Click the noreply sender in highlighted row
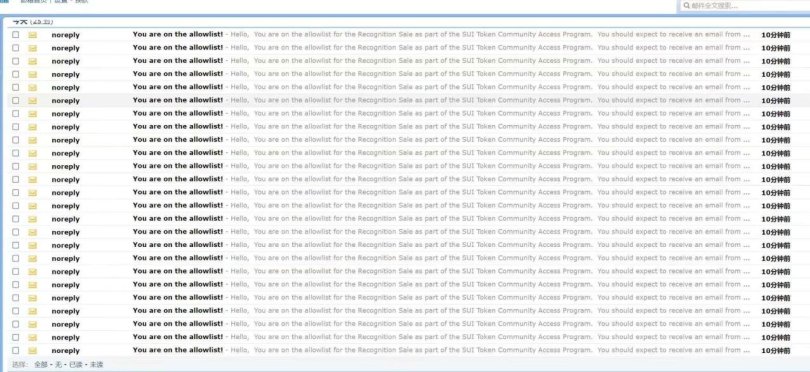The width and height of the screenshot is (810, 372). pos(66,101)
